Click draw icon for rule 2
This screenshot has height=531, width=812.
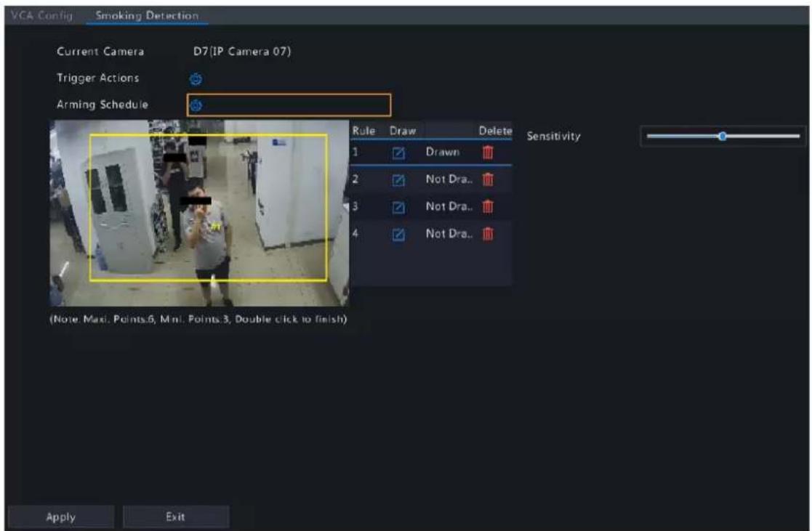[x=398, y=180]
